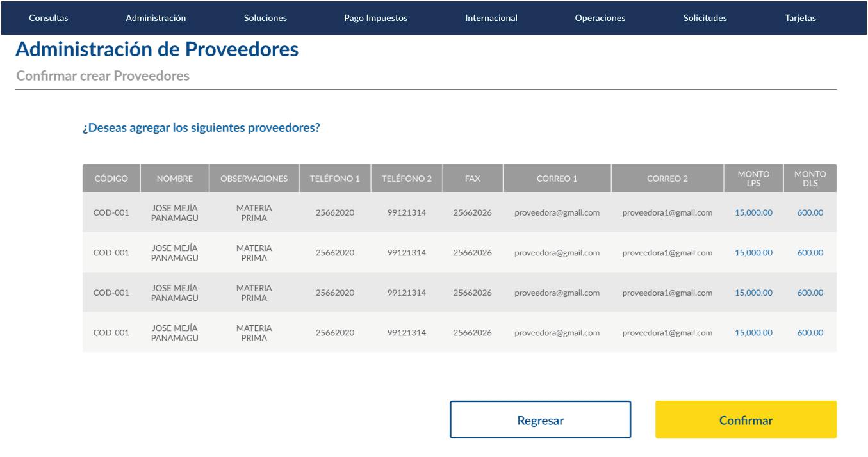
Task: Click the CÓDIGO column header
Action: point(111,179)
